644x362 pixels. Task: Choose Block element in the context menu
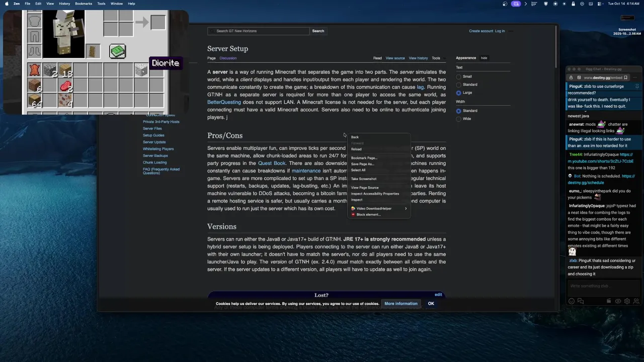[379, 215]
